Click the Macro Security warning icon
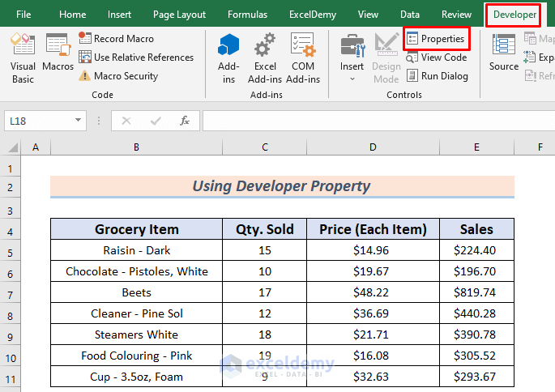555x392 pixels. click(85, 76)
